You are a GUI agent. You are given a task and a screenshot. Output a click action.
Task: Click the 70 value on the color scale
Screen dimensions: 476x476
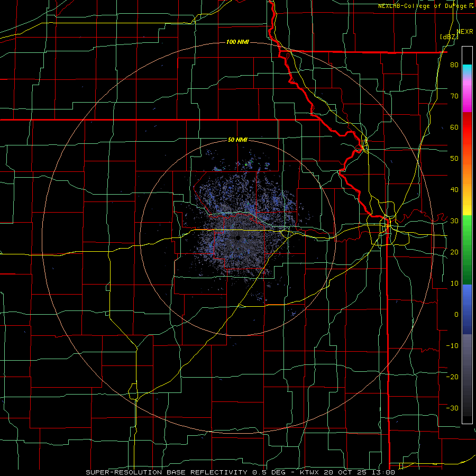454,96
